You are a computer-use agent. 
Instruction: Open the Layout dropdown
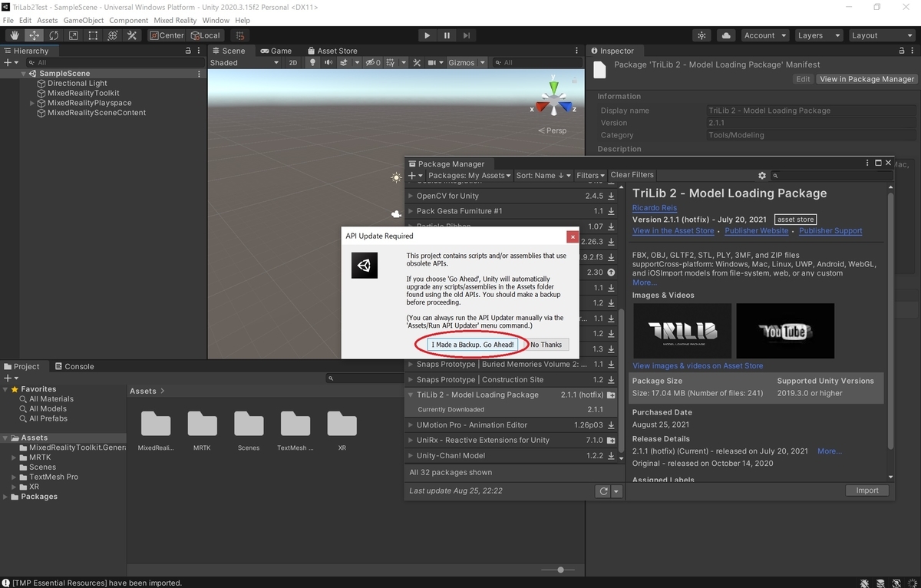point(881,35)
